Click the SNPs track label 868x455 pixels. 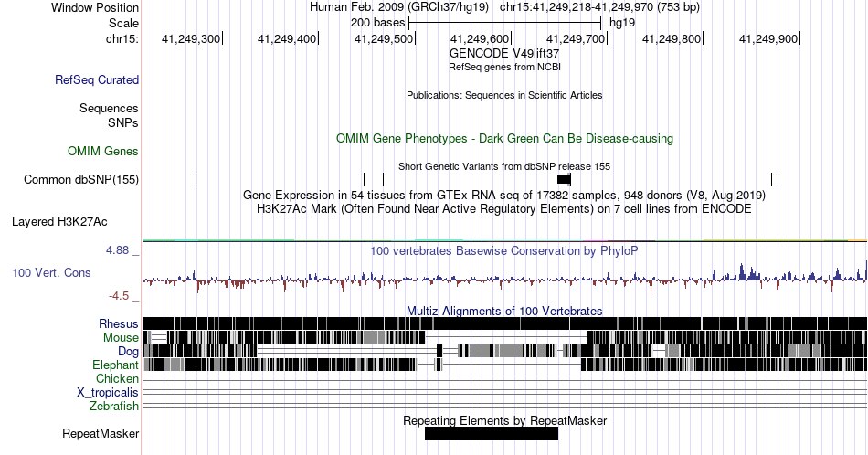tap(123, 122)
